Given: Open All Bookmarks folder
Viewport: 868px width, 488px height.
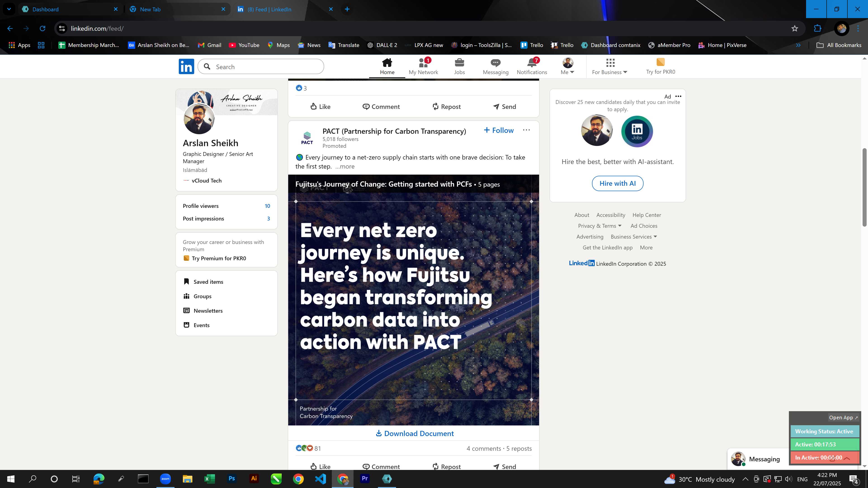Looking at the screenshot, I should (x=839, y=45).
